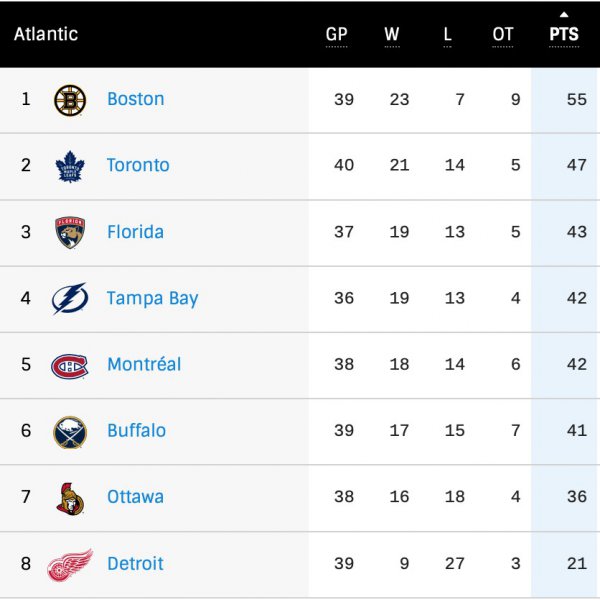The image size is (600, 600).
Task: Click the Montréal Canadiens logo
Action: (70, 365)
